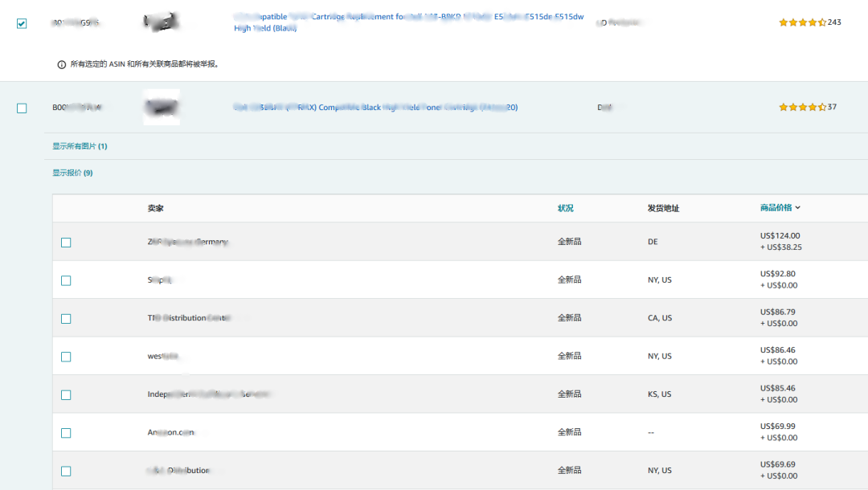Open the Compatible Black High Yield Toner link
This screenshot has height=490, width=868.
(375, 107)
